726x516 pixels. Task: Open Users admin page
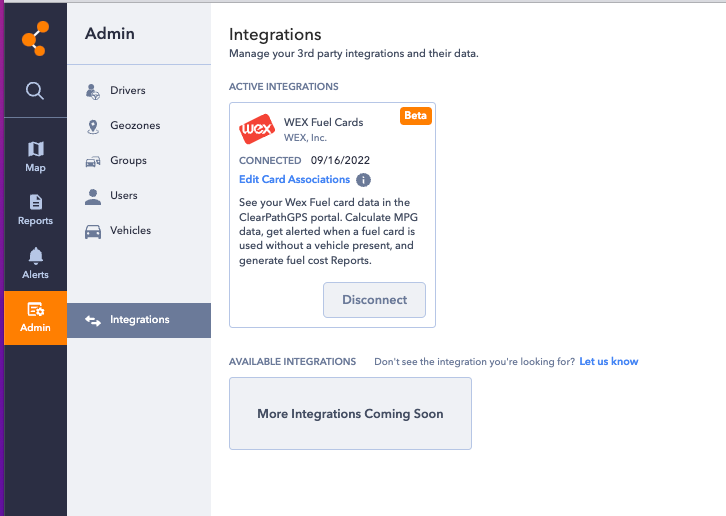[124, 196]
